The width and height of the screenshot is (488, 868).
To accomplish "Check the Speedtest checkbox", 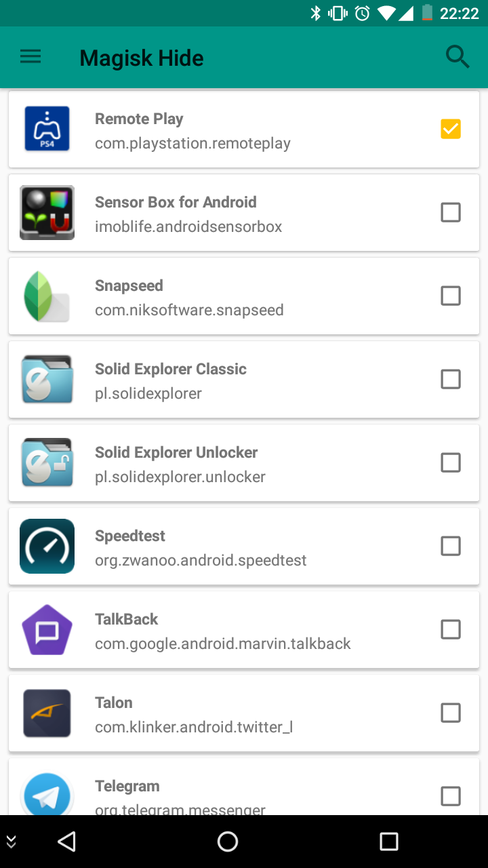I will (451, 546).
